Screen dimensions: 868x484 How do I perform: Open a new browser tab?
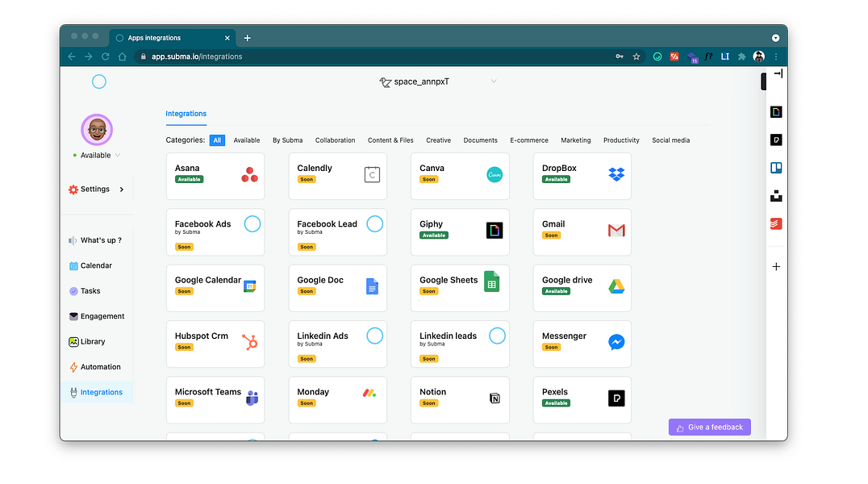click(248, 38)
